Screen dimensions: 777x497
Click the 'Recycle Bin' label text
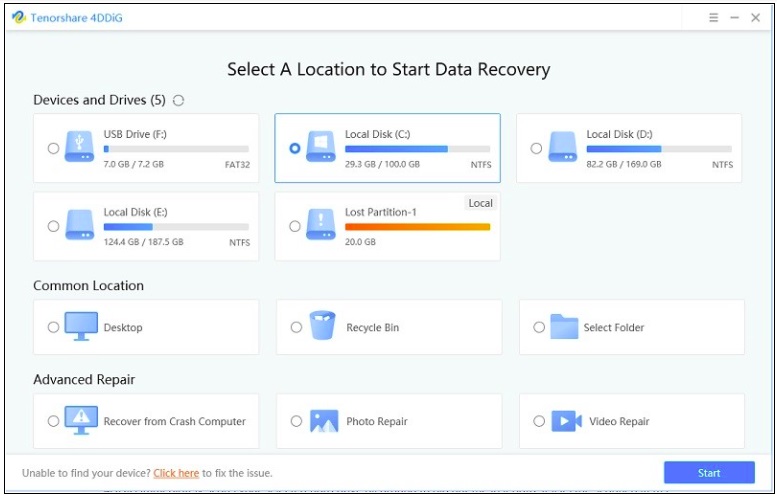pyautogui.click(x=372, y=328)
